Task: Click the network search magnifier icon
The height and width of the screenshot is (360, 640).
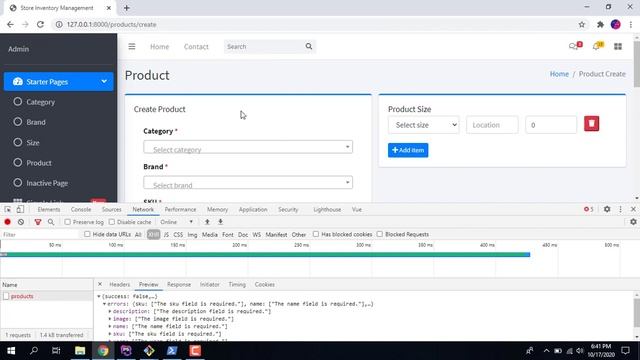Action: (51, 222)
